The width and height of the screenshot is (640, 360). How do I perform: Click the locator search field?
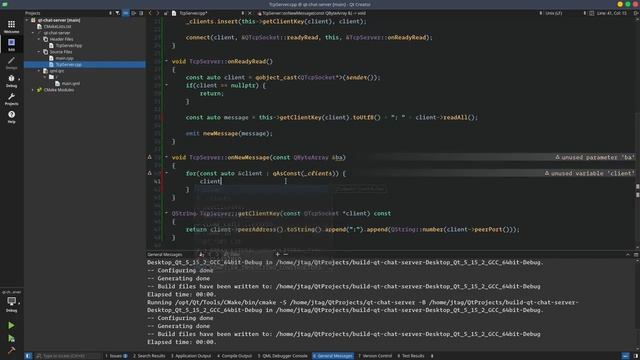68,356
